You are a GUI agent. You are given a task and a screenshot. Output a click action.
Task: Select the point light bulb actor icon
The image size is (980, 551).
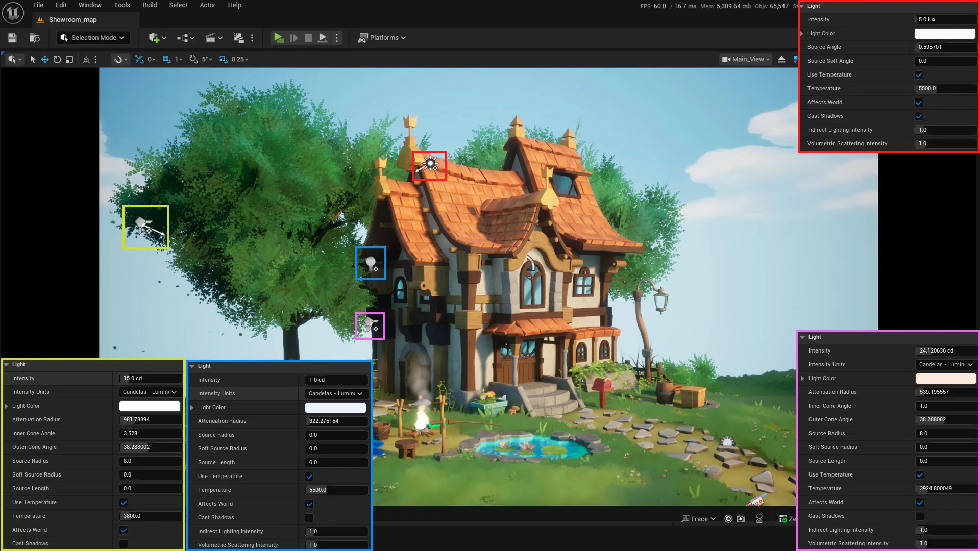(x=371, y=264)
